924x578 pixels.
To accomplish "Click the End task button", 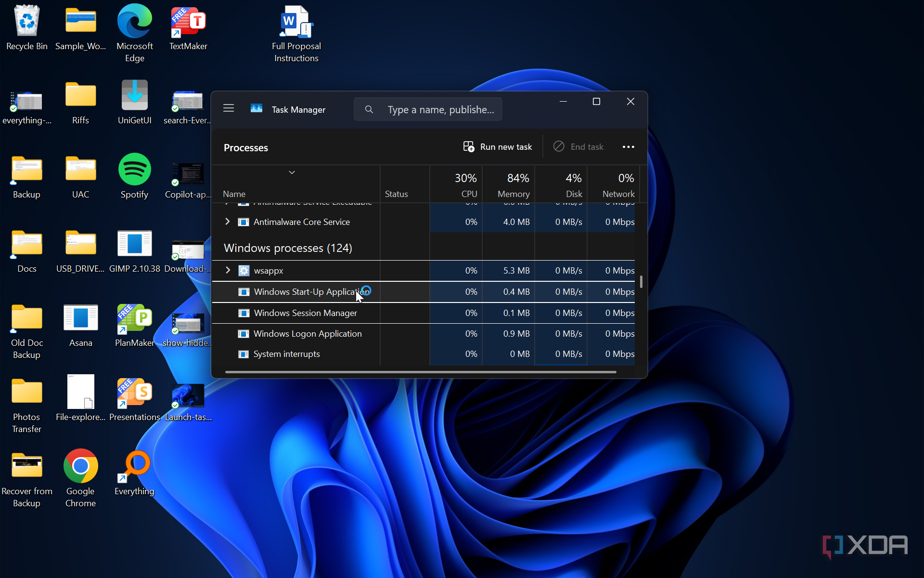I will point(578,147).
